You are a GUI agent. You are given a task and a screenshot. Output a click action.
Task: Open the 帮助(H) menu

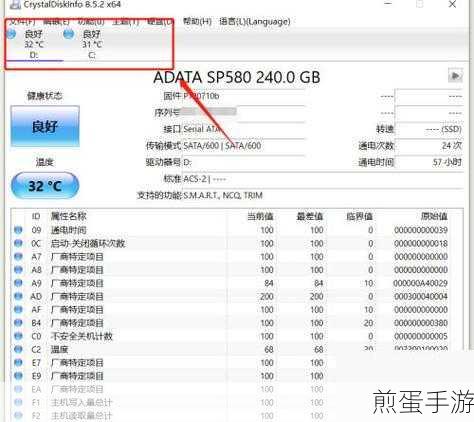point(197,22)
